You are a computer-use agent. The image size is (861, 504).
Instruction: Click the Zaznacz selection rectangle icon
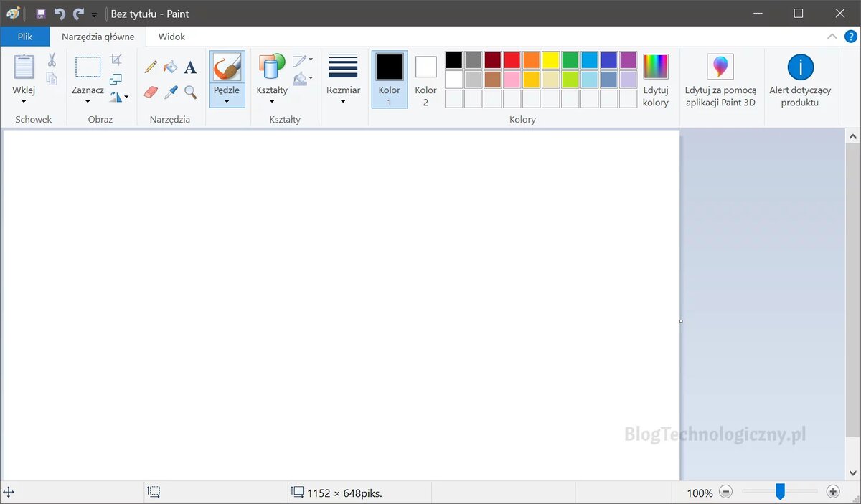(x=88, y=67)
